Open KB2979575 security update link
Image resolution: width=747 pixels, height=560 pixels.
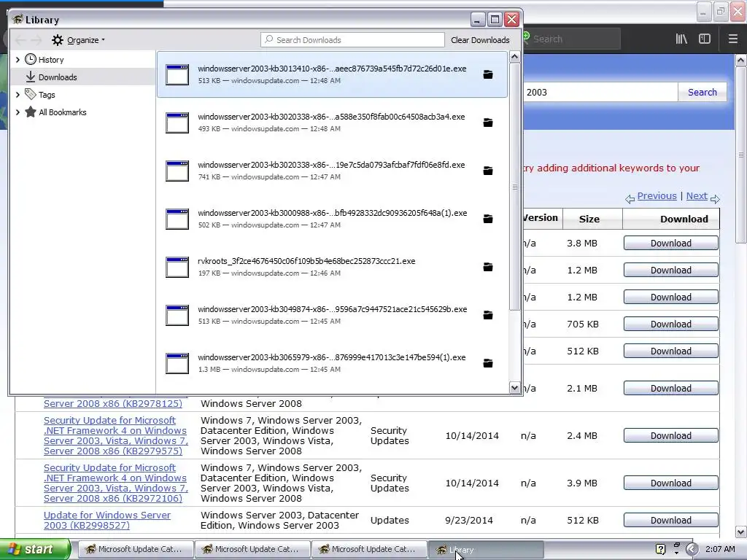click(116, 436)
